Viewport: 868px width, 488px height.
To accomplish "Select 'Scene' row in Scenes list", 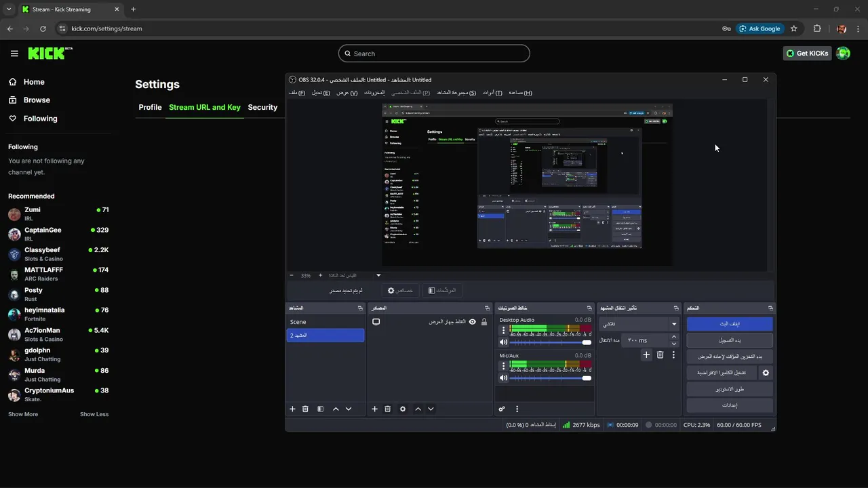I will (x=325, y=322).
